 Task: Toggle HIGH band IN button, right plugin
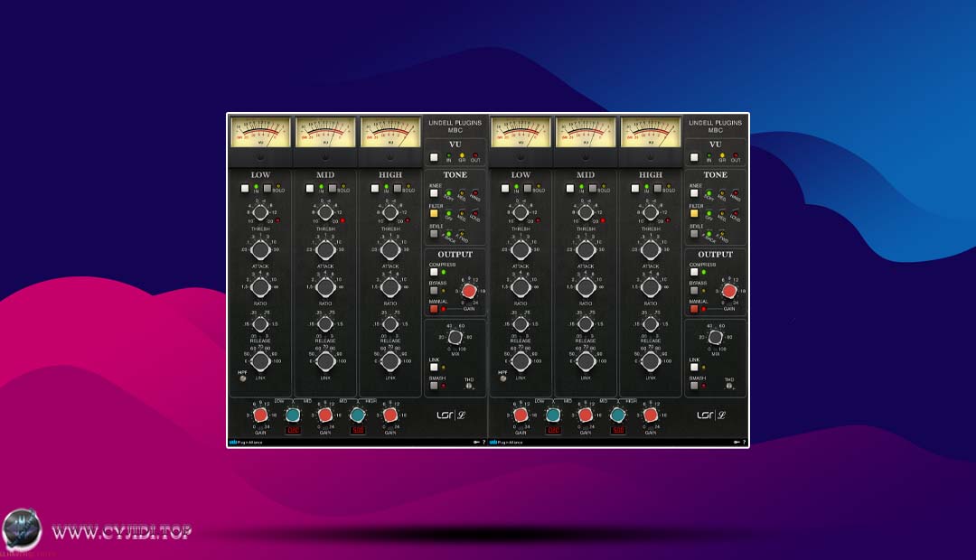(x=635, y=188)
